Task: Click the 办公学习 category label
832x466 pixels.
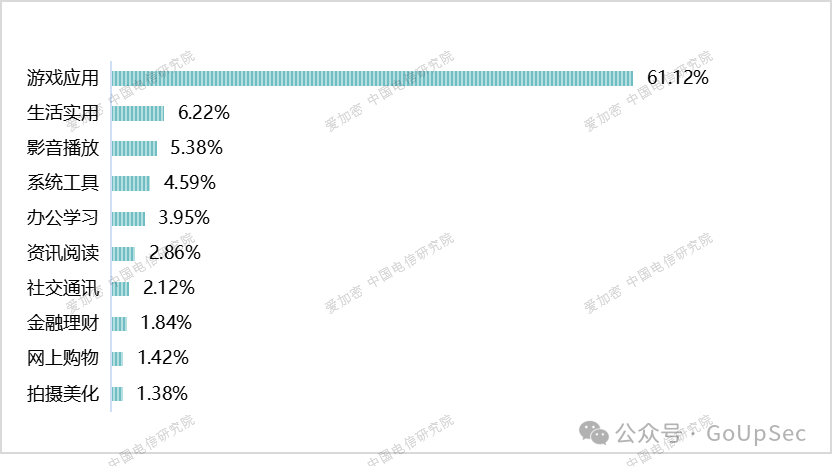Action: [63, 218]
